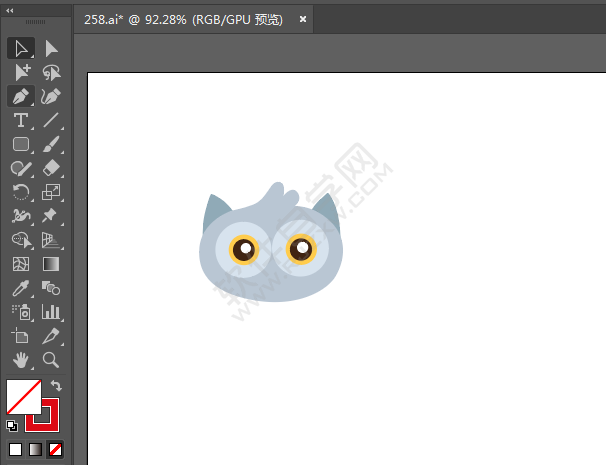Select the Line Segment tool
The image size is (606, 465).
pos(51,120)
